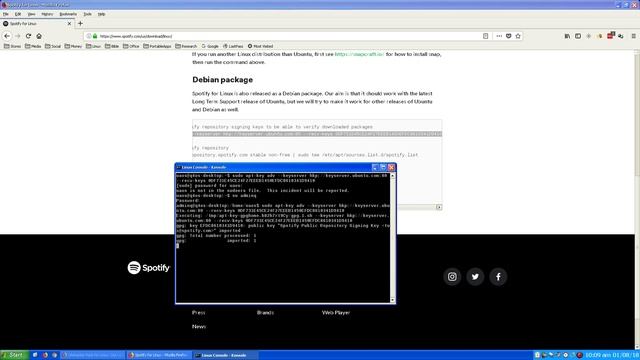Reload the Spotify page
640x360 pixels.
[28, 36]
